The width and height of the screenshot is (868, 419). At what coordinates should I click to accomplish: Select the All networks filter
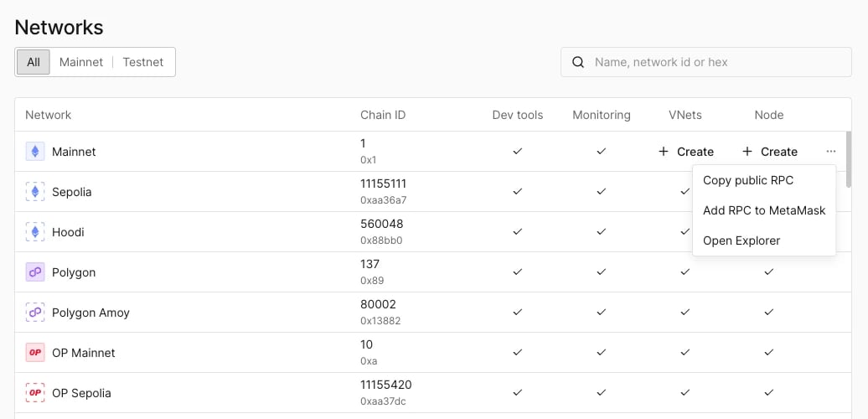tap(34, 62)
